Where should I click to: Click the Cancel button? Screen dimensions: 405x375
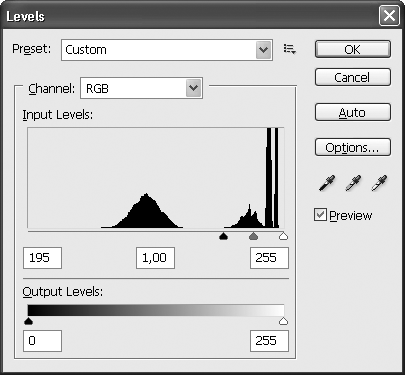[353, 77]
